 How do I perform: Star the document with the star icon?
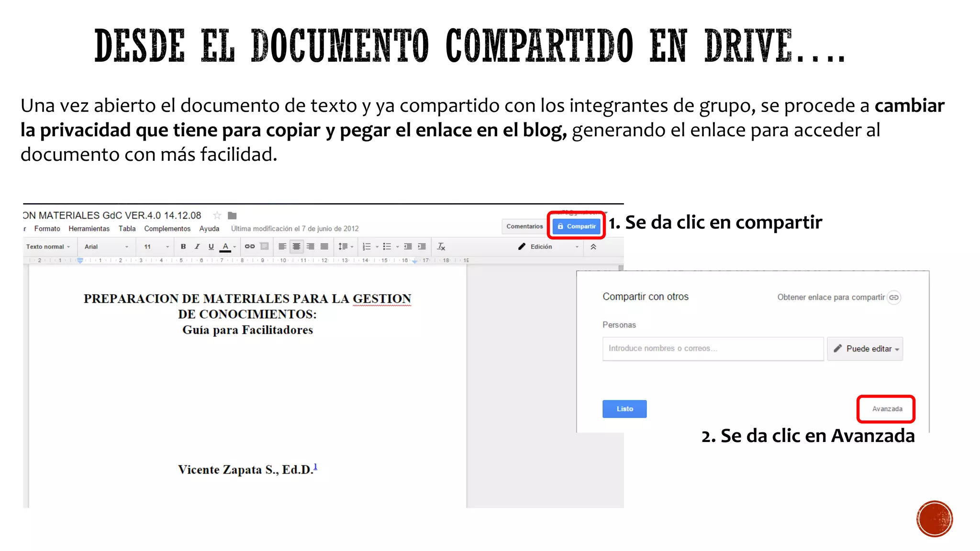tap(217, 216)
